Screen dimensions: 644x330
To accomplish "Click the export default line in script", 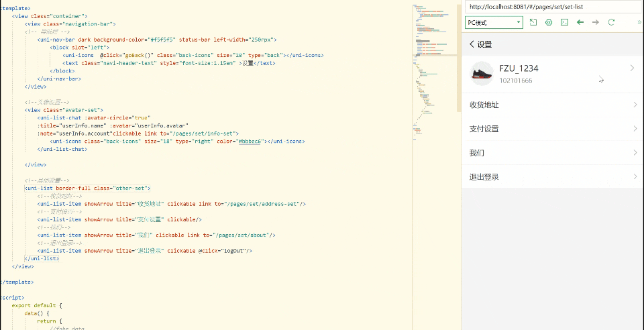I will [37, 305].
